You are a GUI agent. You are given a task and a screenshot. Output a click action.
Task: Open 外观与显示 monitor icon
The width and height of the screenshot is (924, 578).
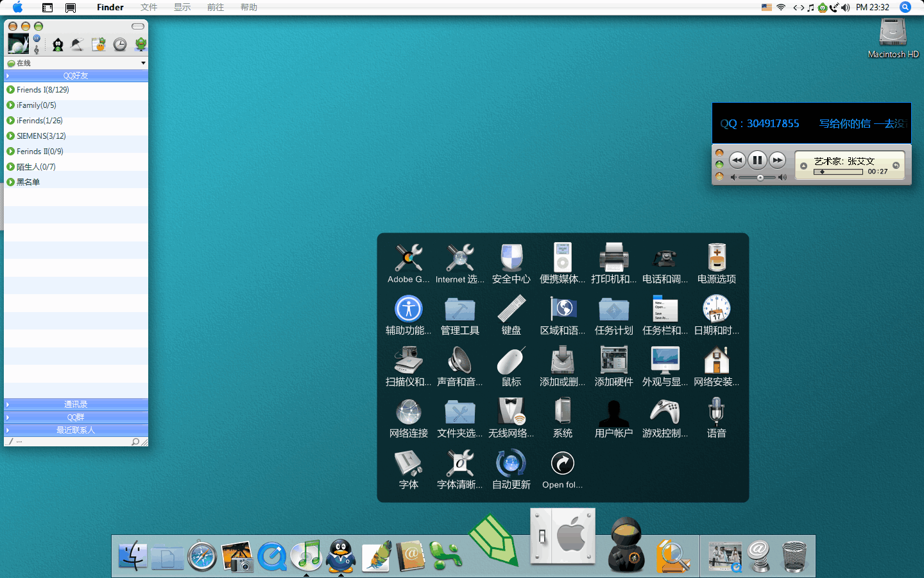tap(665, 360)
